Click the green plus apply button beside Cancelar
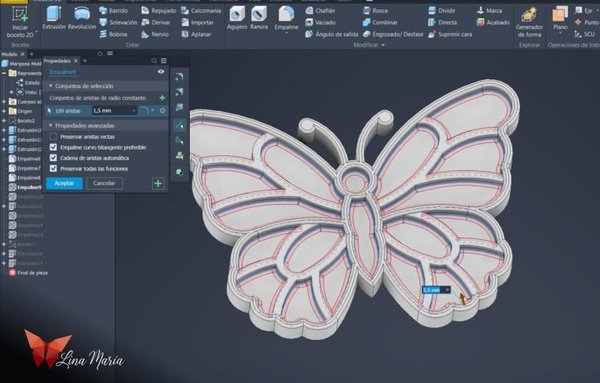 click(x=158, y=184)
